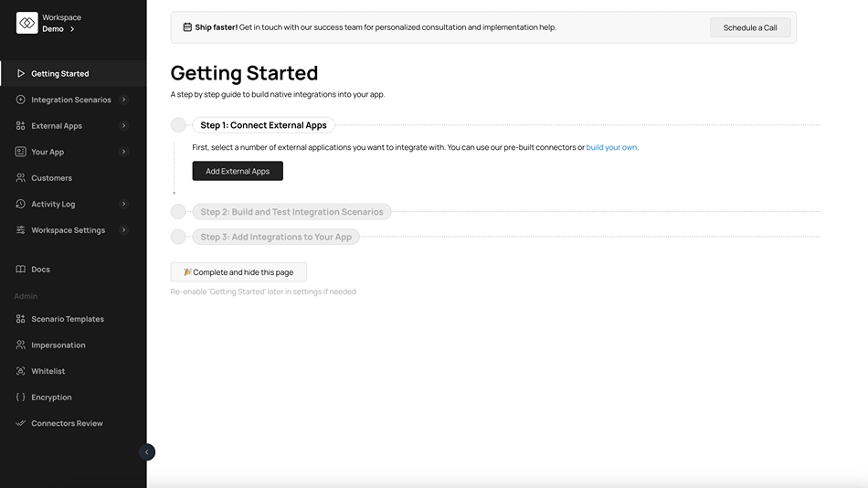The height and width of the screenshot is (488, 868).
Task: Collapse the sidebar with arrow handle
Action: pyautogui.click(x=147, y=452)
